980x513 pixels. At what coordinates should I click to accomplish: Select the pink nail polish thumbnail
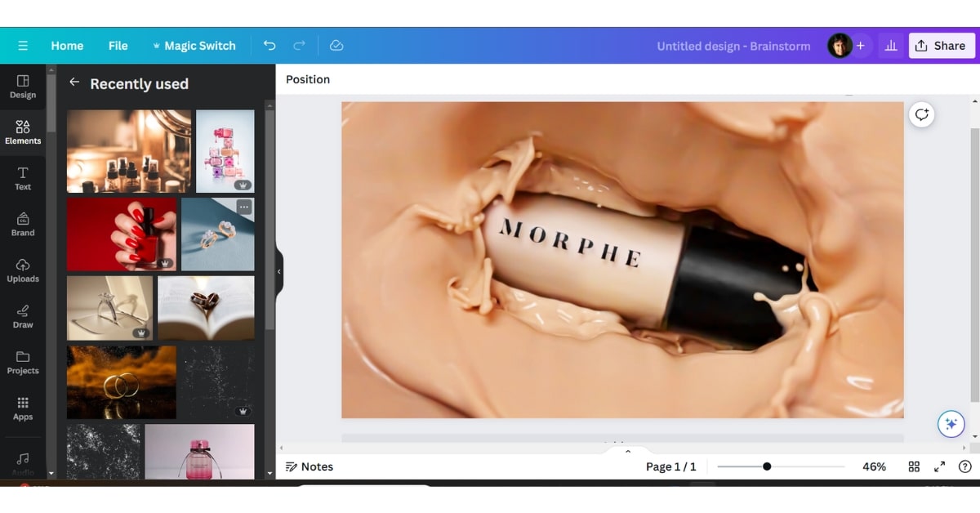[225, 151]
